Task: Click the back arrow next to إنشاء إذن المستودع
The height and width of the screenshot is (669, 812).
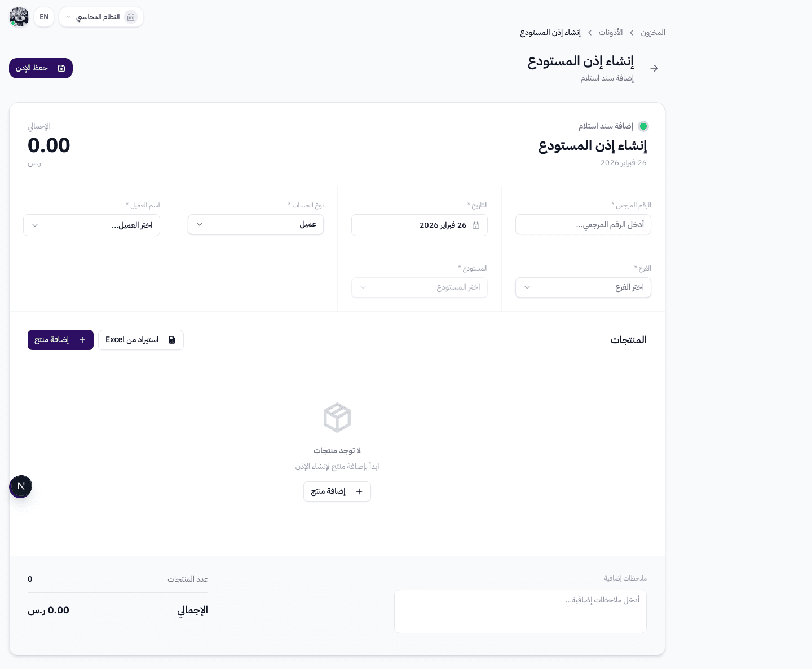Action: pos(654,68)
